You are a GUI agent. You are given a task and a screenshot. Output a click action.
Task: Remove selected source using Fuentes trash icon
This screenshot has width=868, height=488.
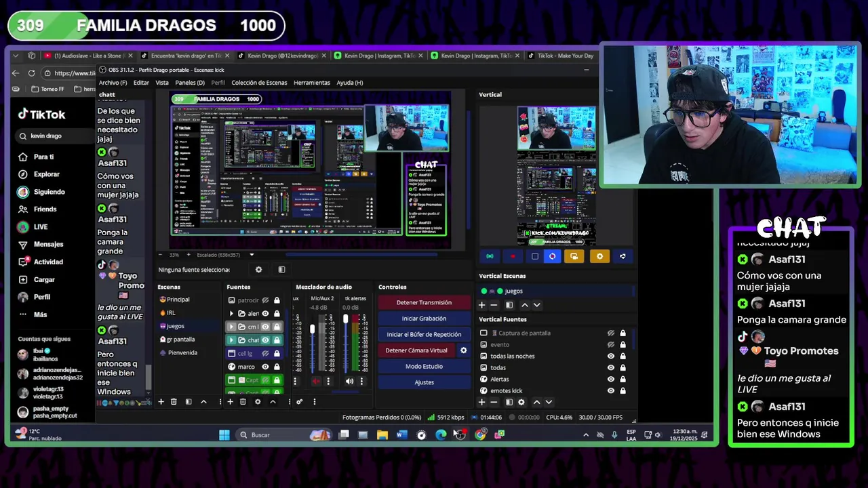[x=243, y=402]
